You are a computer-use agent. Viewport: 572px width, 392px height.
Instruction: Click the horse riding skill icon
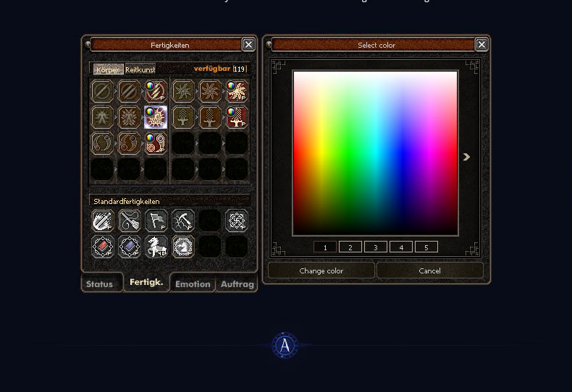[x=156, y=247]
